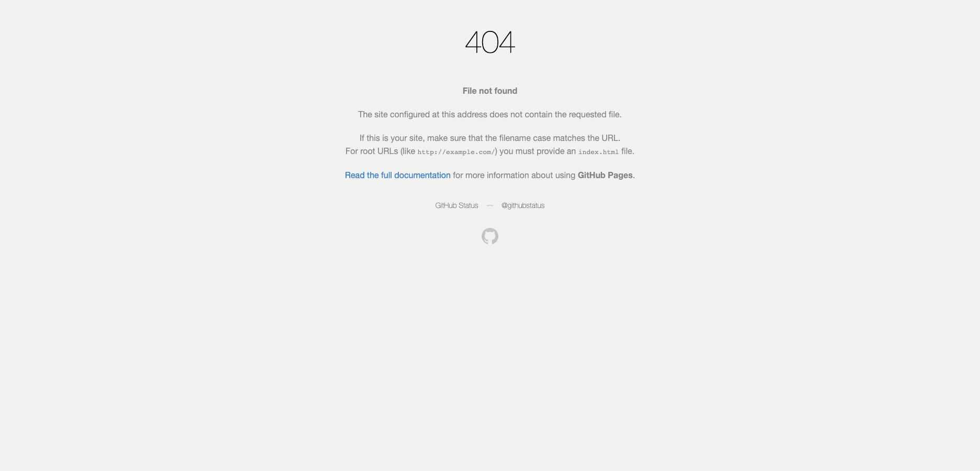This screenshot has height=471, width=980.
Task: Click the large 404 heading
Action: (x=490, y=42)
